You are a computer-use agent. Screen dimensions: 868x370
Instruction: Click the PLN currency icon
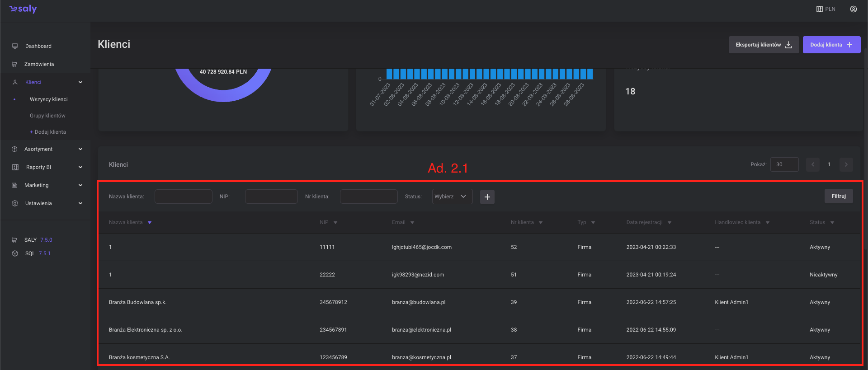[x=819, y=9]
